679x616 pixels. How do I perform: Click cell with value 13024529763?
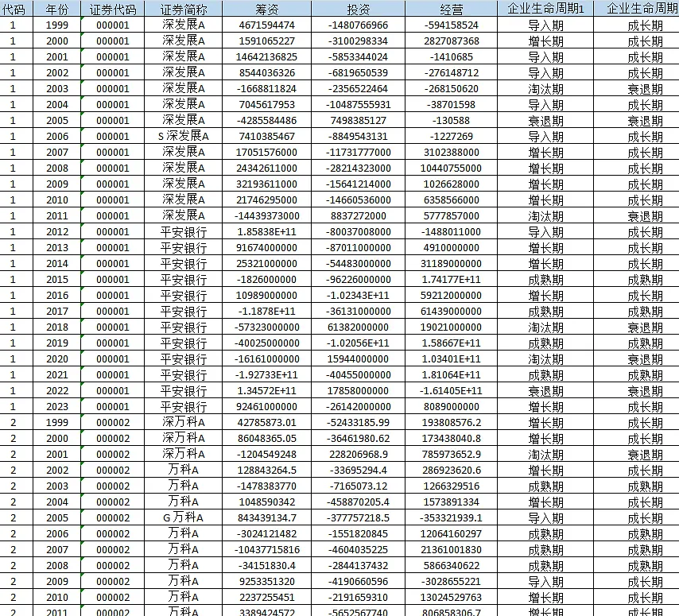(452, 598)
